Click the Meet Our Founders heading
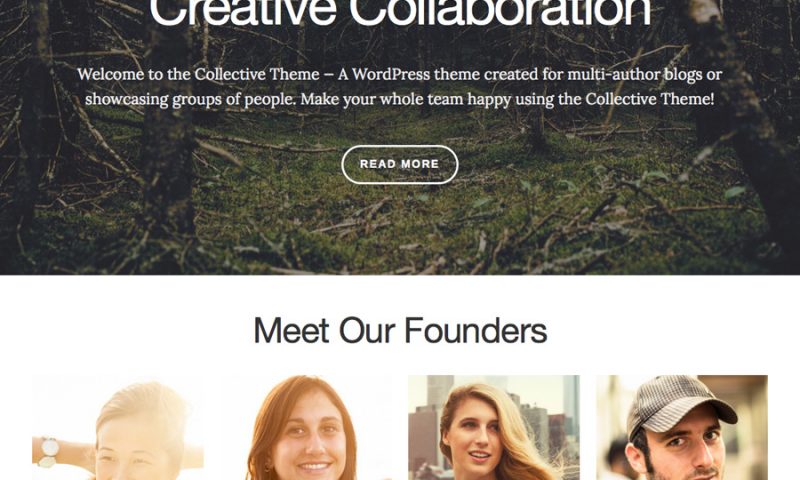The image size is (800, 480). (400, 331)
